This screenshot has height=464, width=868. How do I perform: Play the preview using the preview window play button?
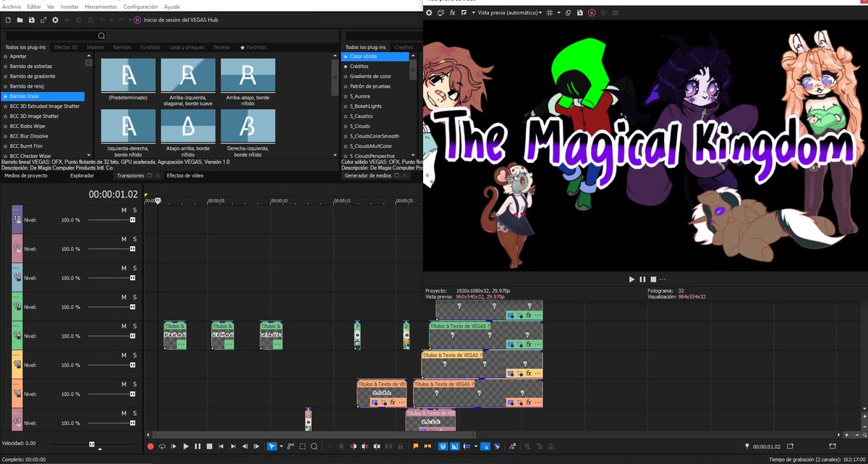coord(631,279)
